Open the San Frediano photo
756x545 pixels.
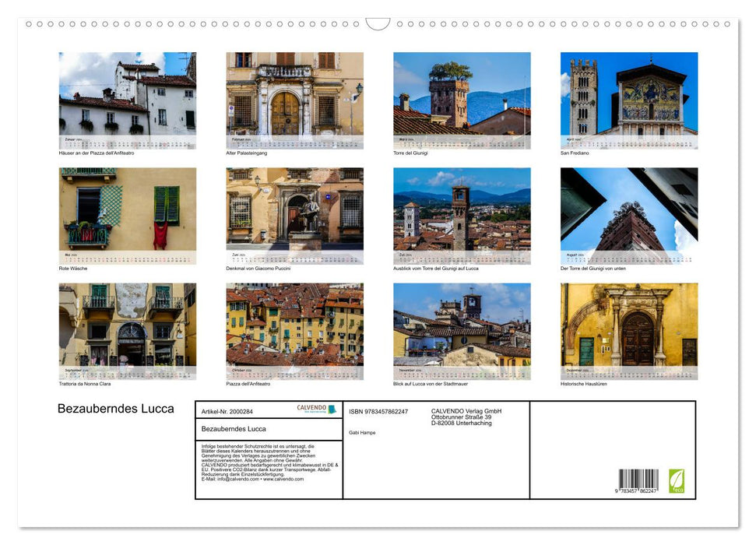(628, 97)
